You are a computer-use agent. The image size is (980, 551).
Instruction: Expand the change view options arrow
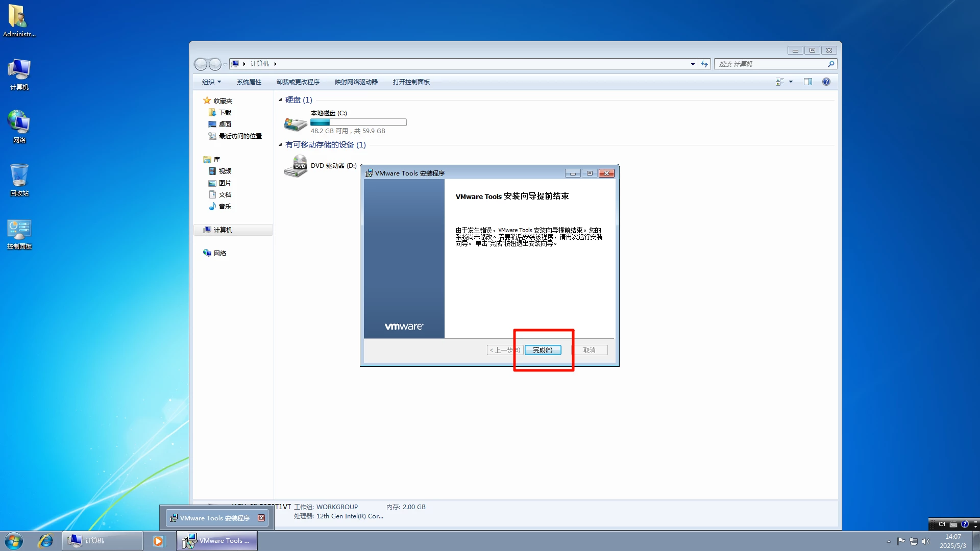(791, 82)
